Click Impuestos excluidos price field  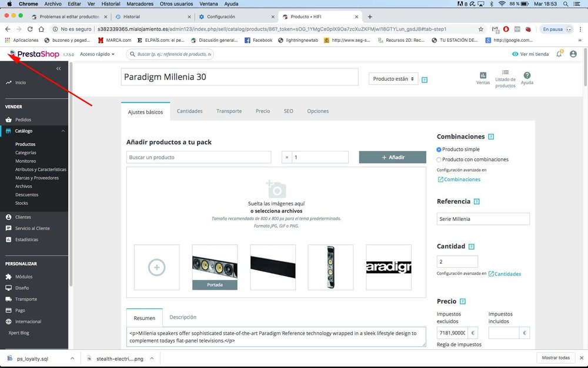click(x=453, y=333)
